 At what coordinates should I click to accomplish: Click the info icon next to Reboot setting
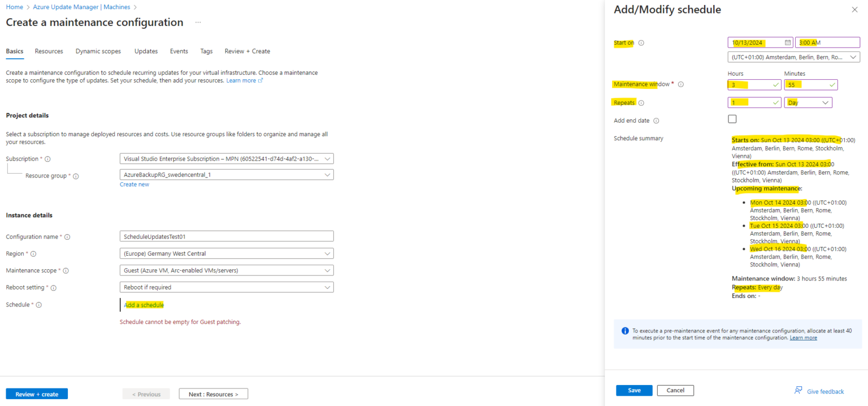[54, 288]
